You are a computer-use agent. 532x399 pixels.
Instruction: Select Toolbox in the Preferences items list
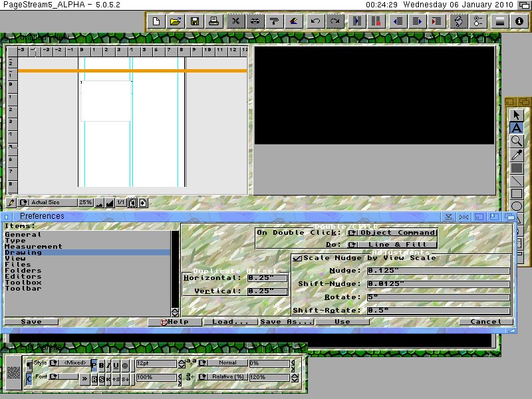pos(23,283)
